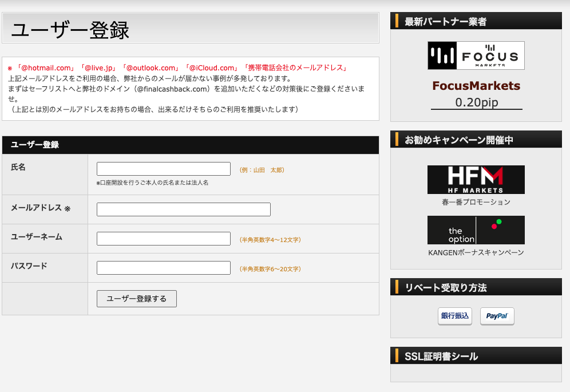Select the 銀行振込 bank transfer icon
570x392 pixels.
coord(454,316)
